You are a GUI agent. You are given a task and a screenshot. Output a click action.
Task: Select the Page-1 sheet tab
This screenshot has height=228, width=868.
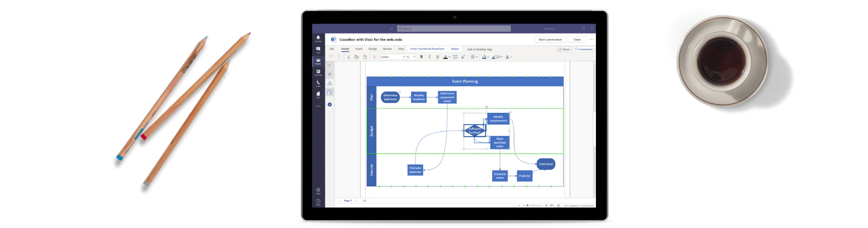tap(348, 201)
